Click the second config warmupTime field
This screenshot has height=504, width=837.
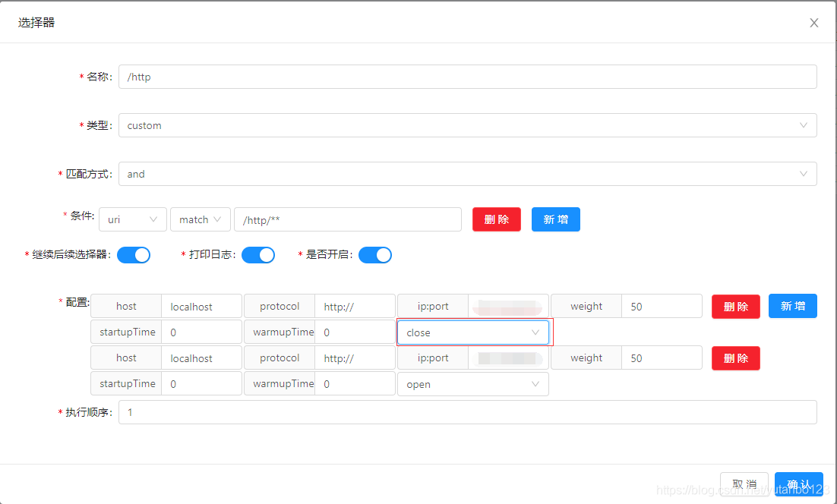click(355, 383)
